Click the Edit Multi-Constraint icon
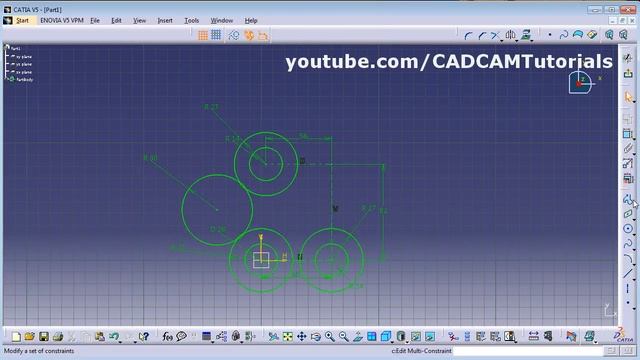This screenshot has width=640, height=360. (x=628, y=178)
